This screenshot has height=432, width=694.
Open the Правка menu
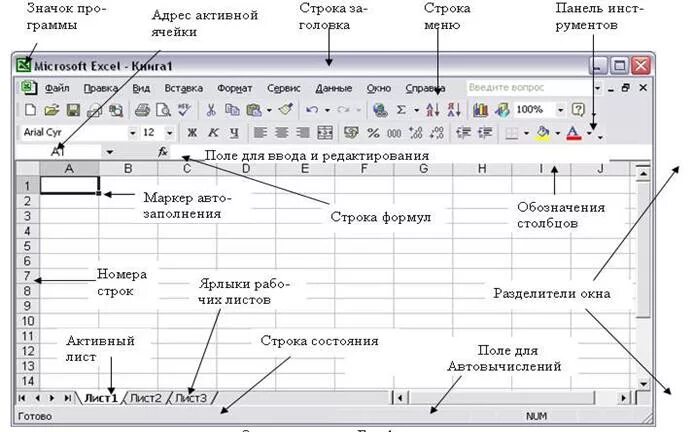(100, 89)
